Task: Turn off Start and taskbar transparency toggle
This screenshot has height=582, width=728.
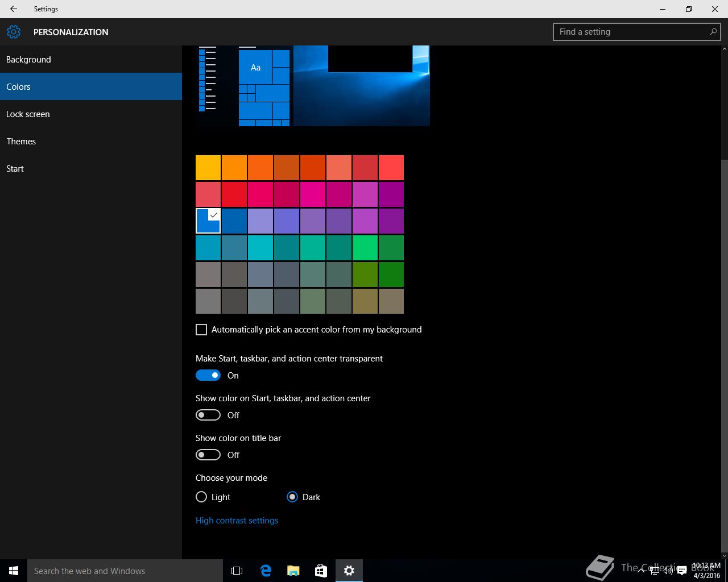Action: click(x=208, y=375)
